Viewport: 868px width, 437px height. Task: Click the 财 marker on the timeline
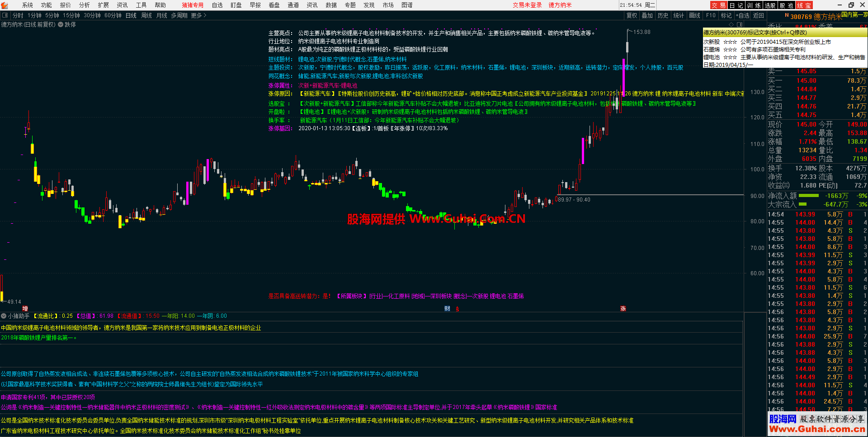tap(447, 309)
